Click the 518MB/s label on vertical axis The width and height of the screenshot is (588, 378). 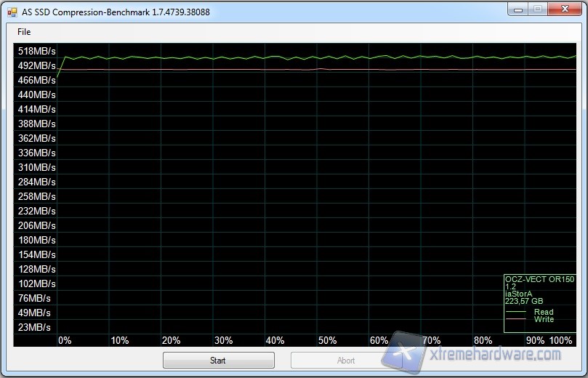[36, 51]
